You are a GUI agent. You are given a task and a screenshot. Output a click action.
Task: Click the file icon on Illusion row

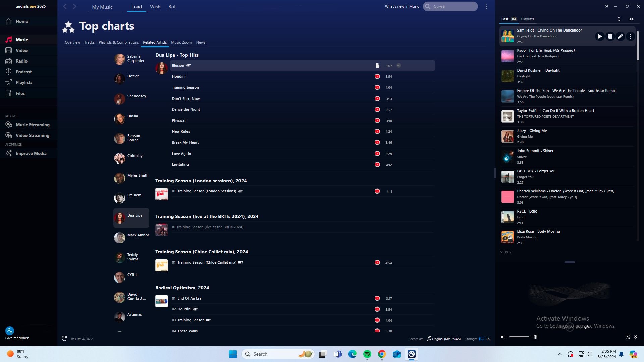pyautogui.click(x=377, y=65)
